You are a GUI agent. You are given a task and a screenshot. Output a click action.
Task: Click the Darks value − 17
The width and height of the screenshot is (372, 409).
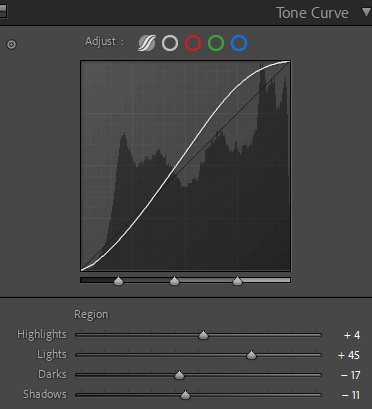(350, 375)
